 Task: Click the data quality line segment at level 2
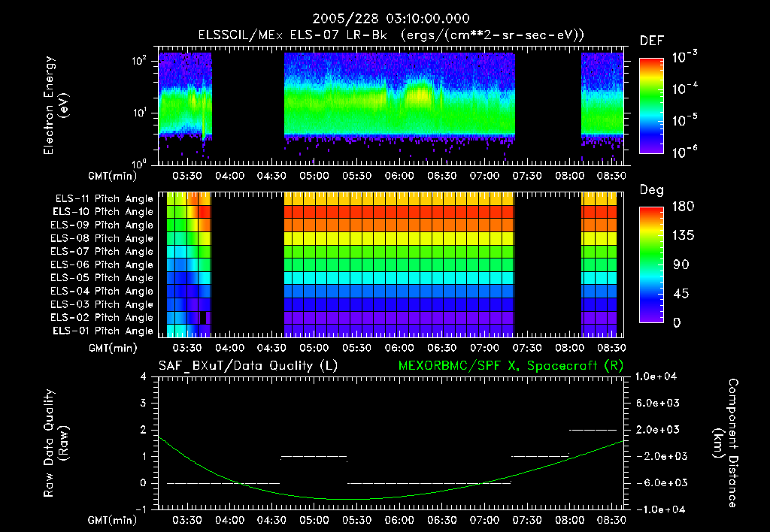point(593,430)
